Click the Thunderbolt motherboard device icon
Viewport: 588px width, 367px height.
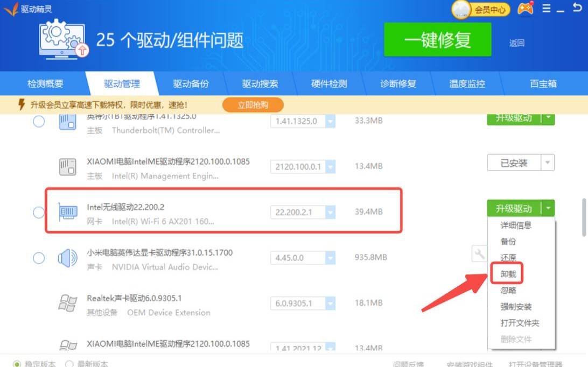(x=68, y=122)
